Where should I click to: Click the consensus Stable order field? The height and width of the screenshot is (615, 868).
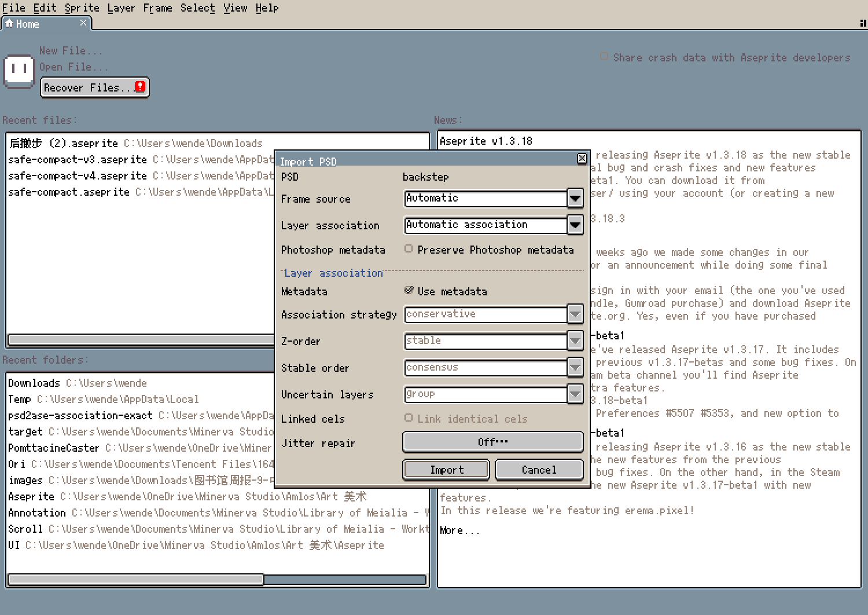pos(486,367)
